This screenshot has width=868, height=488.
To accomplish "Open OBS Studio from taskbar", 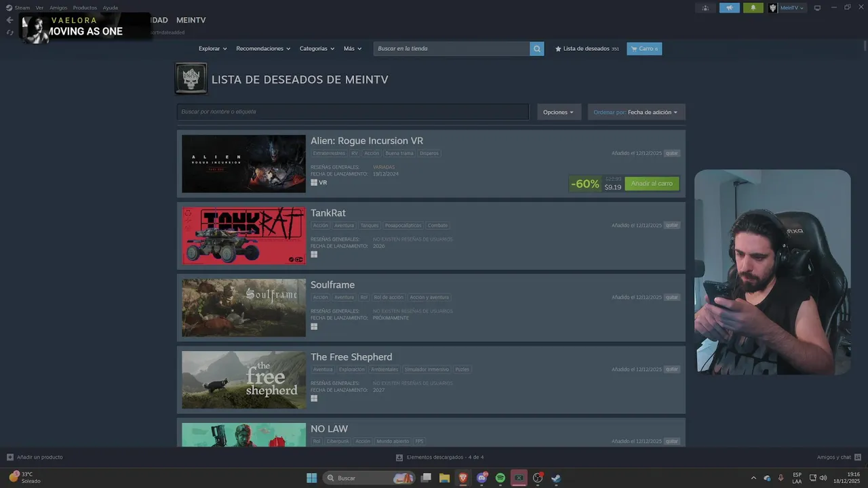I will pos(537,478).
